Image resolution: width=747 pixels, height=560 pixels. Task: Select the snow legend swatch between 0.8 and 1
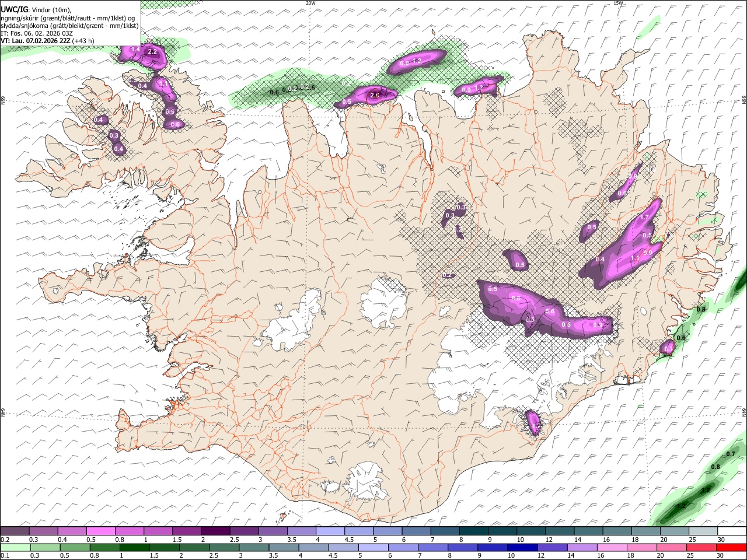point(130,531)
